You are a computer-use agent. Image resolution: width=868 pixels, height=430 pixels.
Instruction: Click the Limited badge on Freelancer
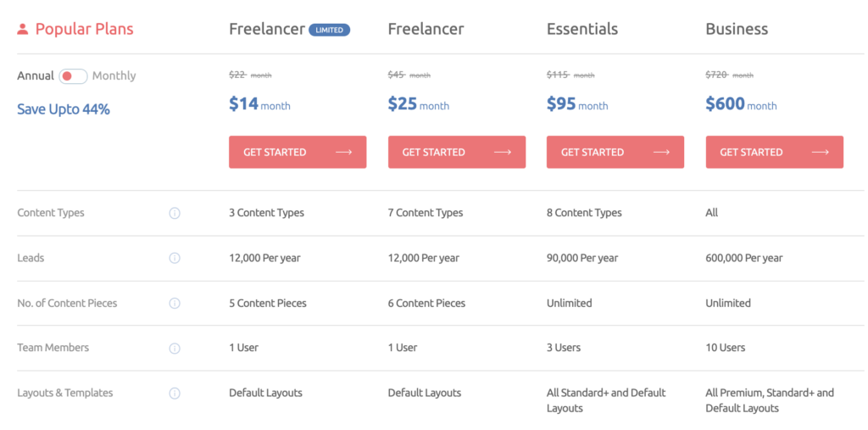pos(330,30)
